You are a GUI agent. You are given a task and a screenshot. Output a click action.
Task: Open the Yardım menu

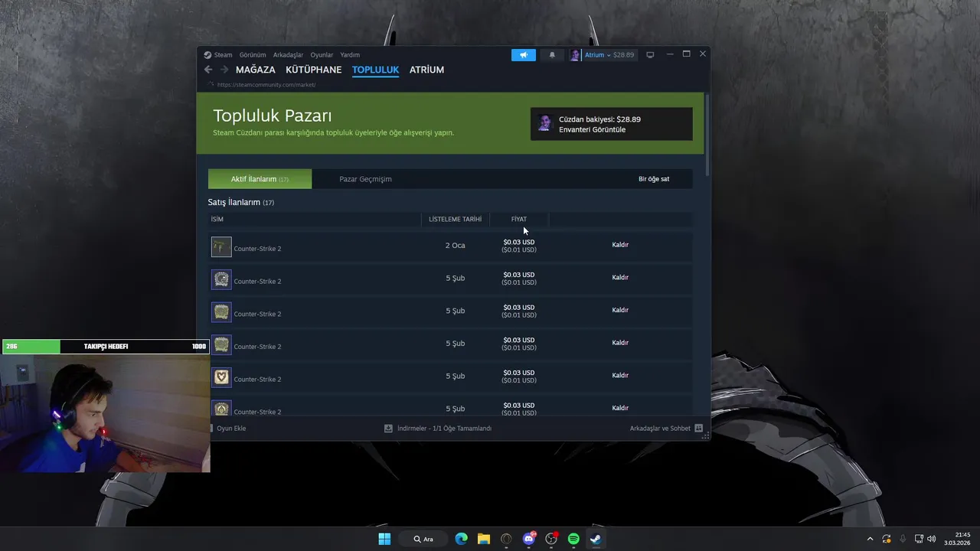(350, 55)
